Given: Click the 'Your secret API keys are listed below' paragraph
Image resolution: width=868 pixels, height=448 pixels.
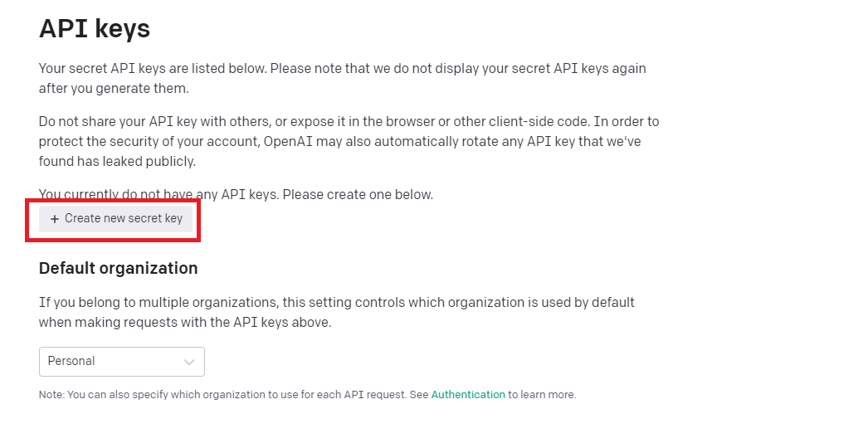Looking at the screenshot, I should pos(342,68).
